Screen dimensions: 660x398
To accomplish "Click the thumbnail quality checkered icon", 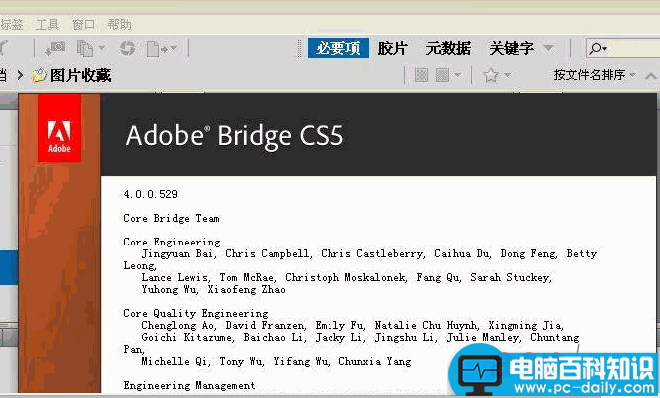I will 421,75.
